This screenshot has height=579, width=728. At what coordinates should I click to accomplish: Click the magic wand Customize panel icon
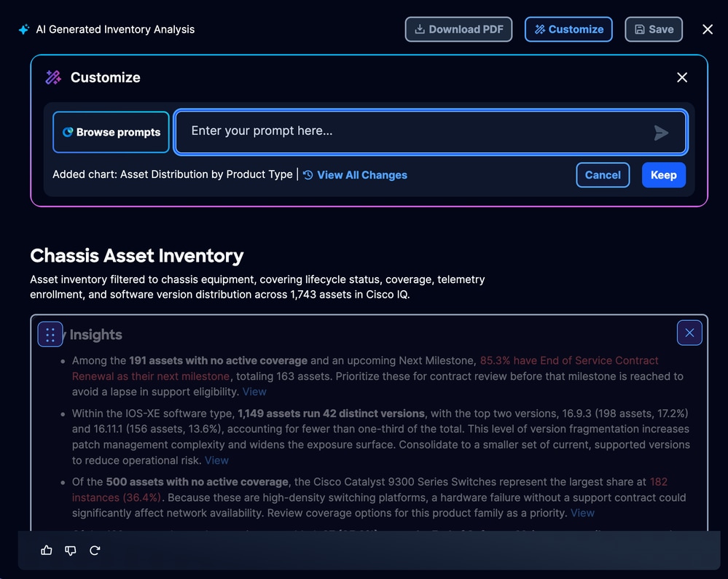click(x=53, y=77)
